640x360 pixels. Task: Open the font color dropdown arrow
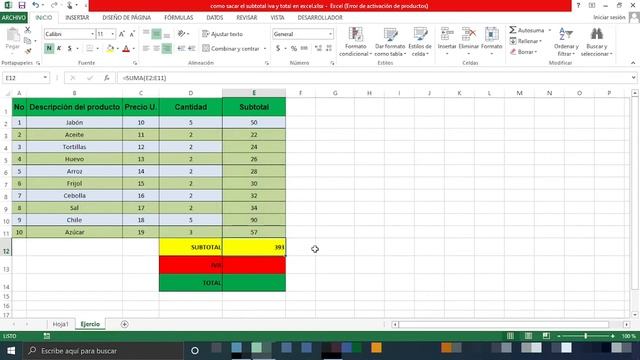(133, 49)
